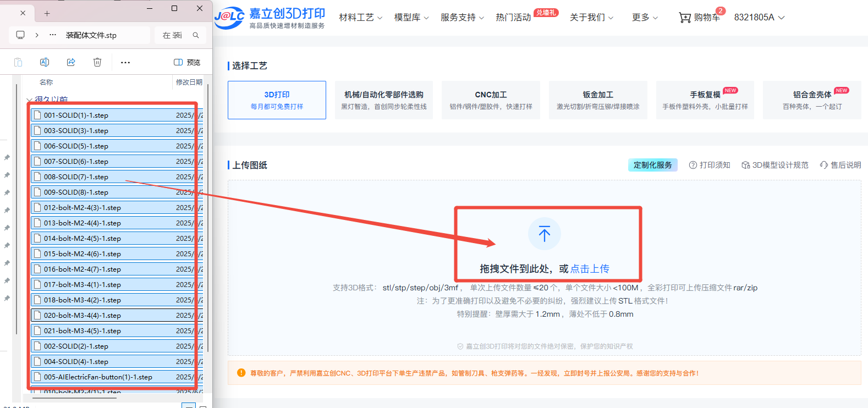Select the CNC加工 process tab
868x408 pixels.
pyautogui.click(x=491, y=100)
